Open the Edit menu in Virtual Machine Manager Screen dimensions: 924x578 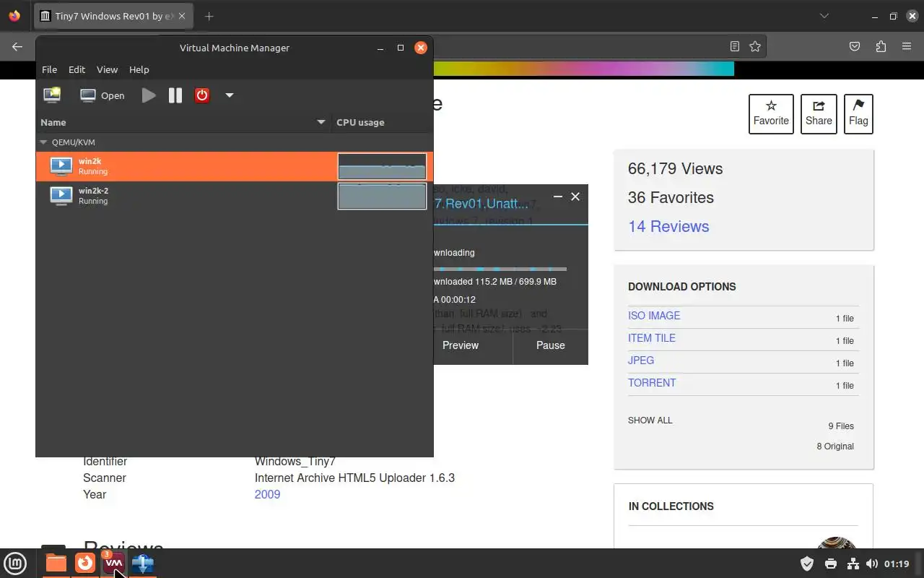click(77, 69)
